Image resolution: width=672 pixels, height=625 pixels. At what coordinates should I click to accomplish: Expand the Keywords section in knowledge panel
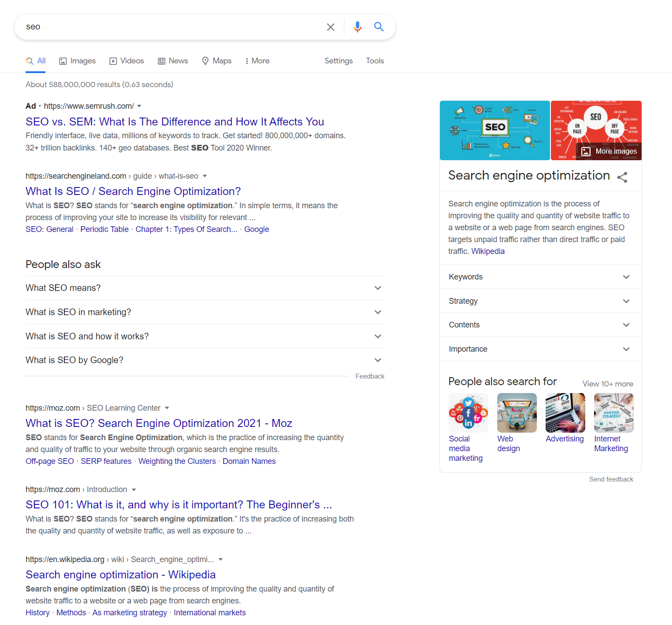pos(541,277)
